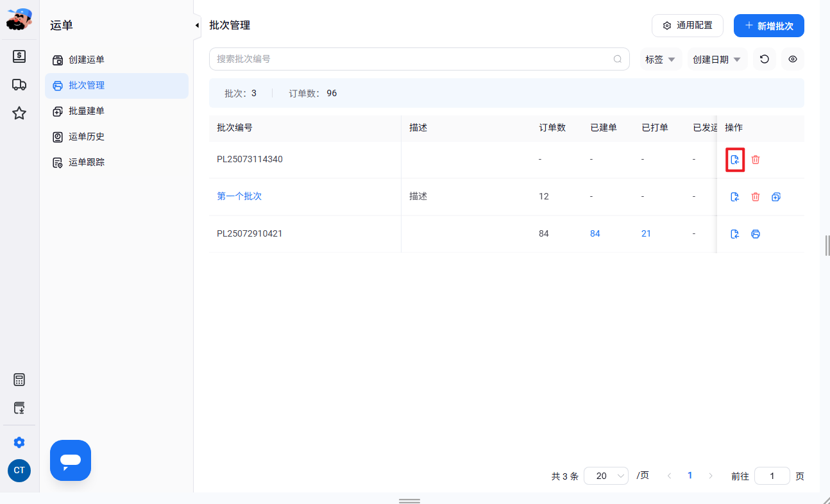Click the 已打单 column header

coord(655,128)
